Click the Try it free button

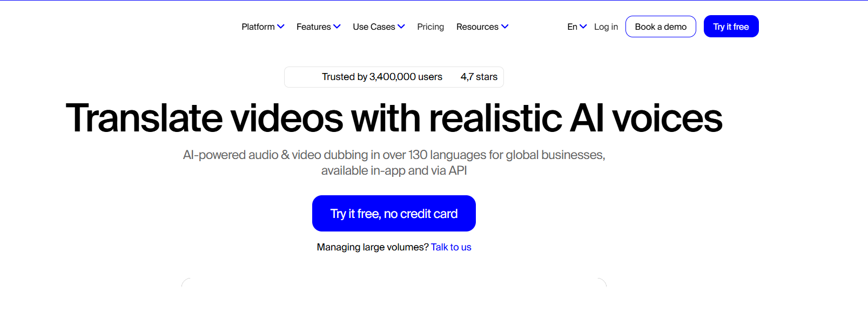click(x=731, y=27)
